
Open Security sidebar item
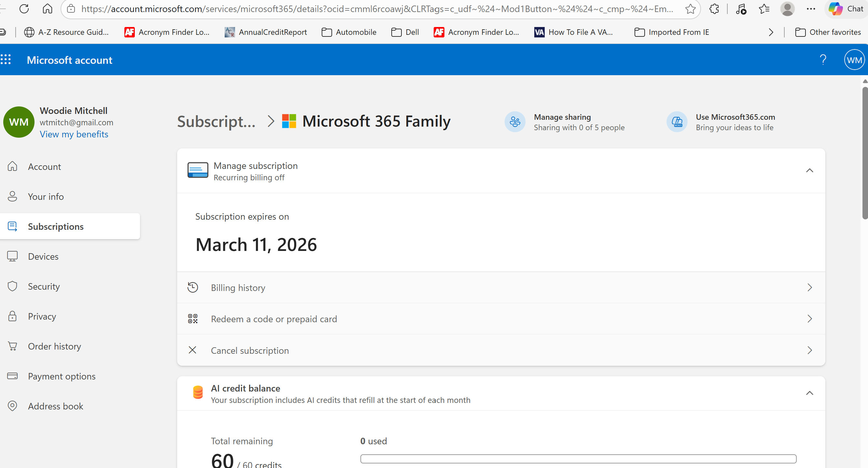click(70, 287)
